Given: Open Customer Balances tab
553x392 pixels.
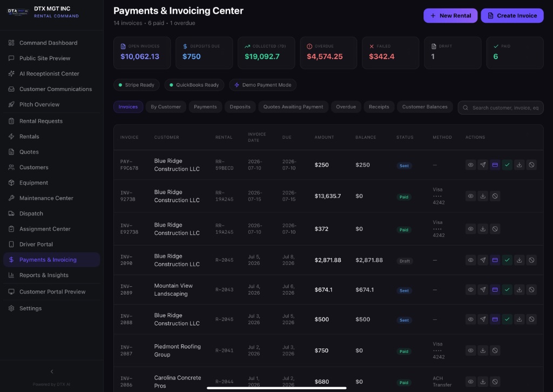Looking at the screenshot, I should 424,107.
